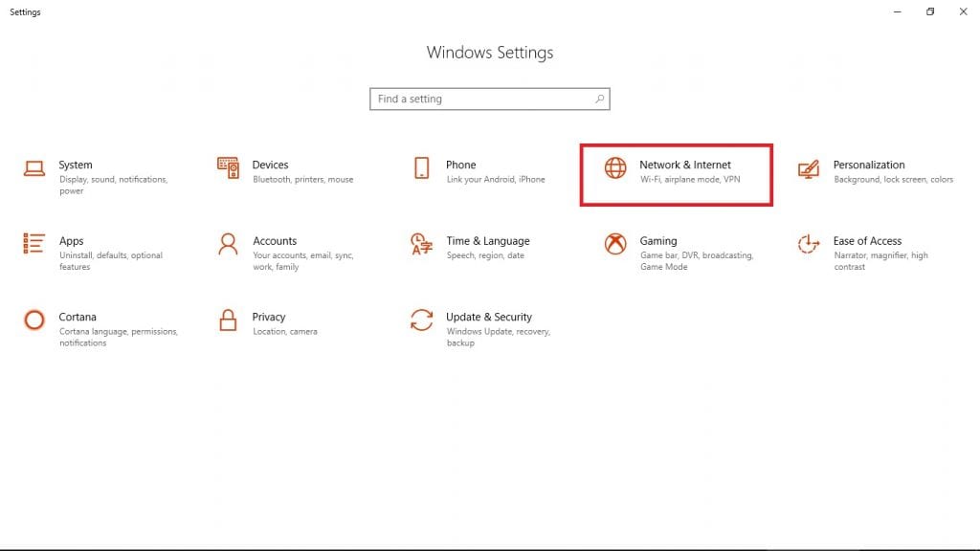Click the search magnifier icon
The height and width of the screenshot is (551, 980).
tap(599, 99)
